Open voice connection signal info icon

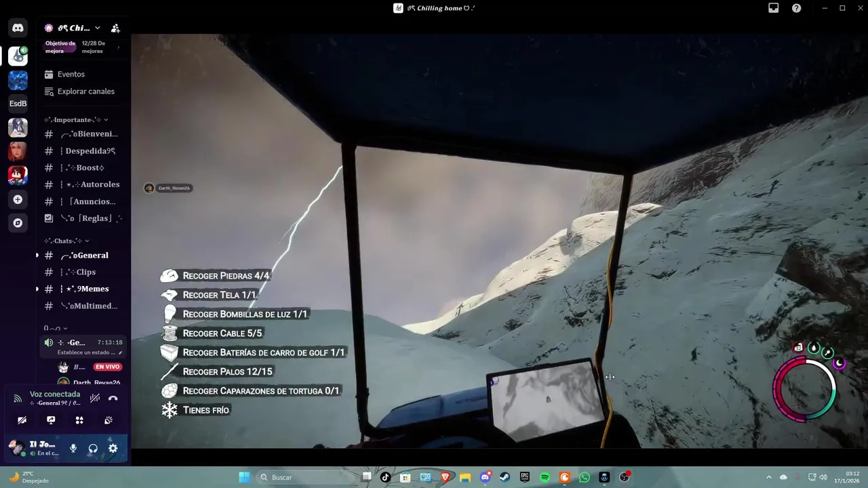pyautogui.click(x=18, y=399)
